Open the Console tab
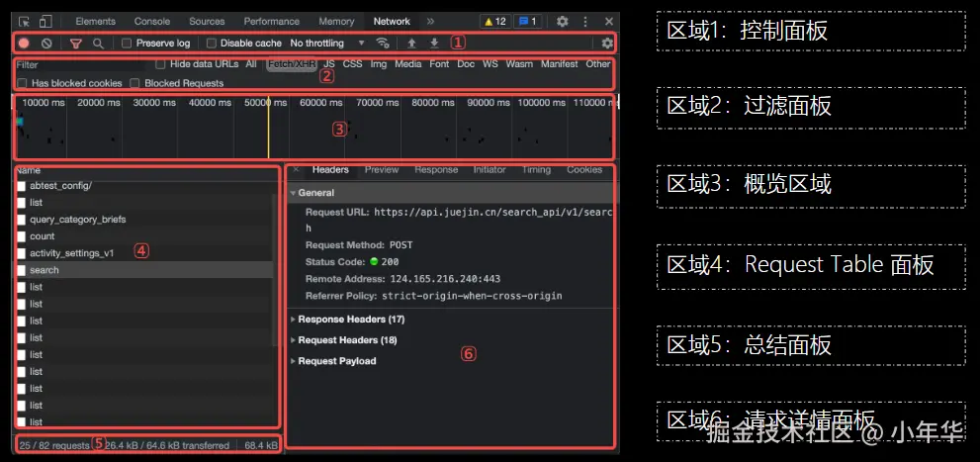Screen dimensions: 980x462 (152, 21)
